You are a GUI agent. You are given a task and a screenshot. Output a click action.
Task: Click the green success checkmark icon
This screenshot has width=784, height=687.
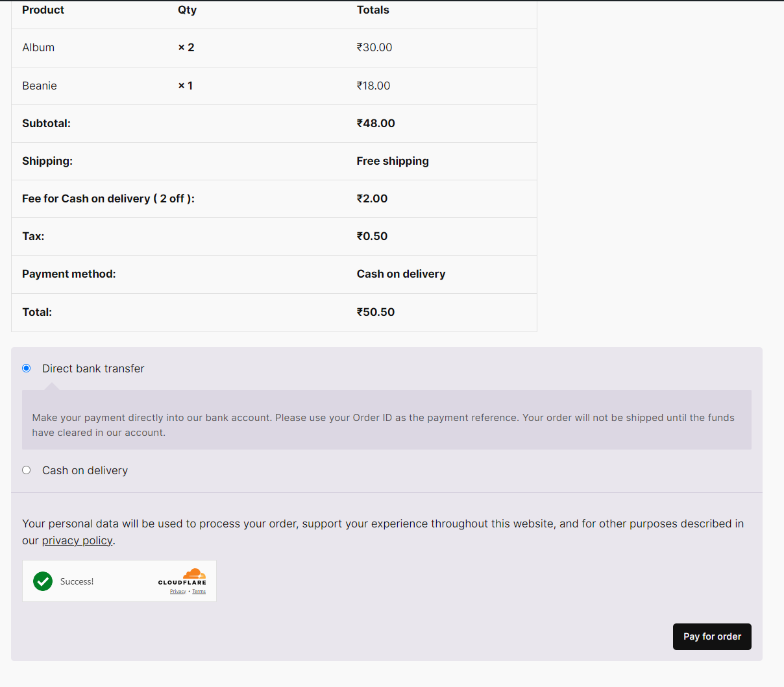click(x=43, y=581)
